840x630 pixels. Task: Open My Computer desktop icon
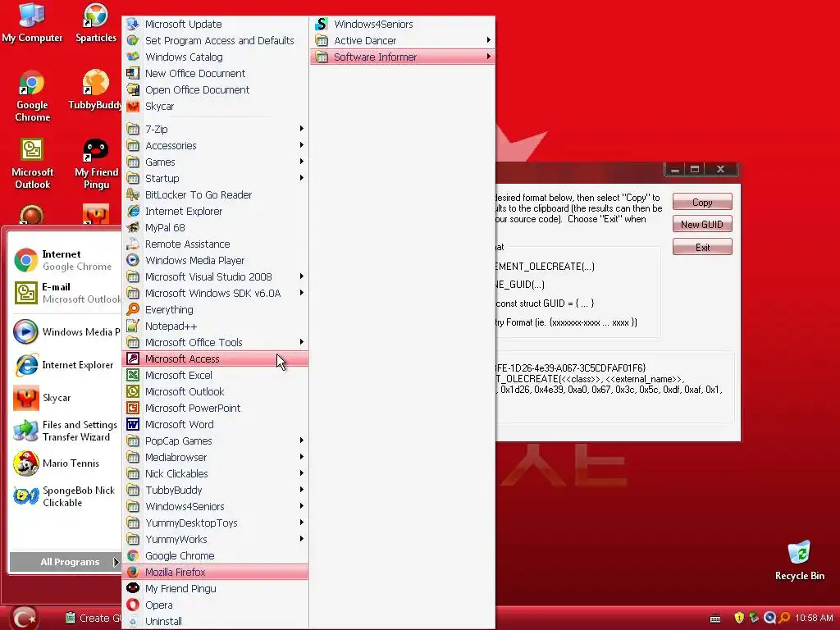coord(32,22)
